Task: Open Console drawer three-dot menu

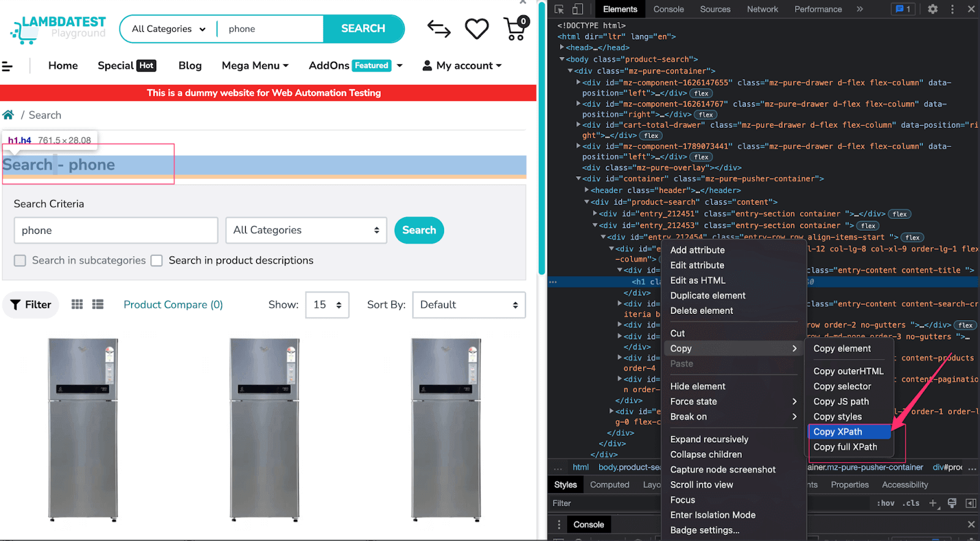Action: [559, 524]
